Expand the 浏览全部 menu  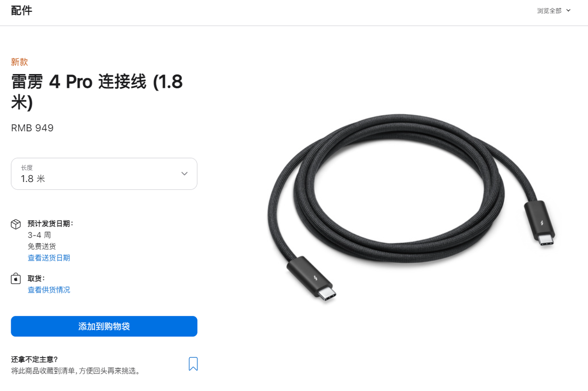click(x=554, y=10)
